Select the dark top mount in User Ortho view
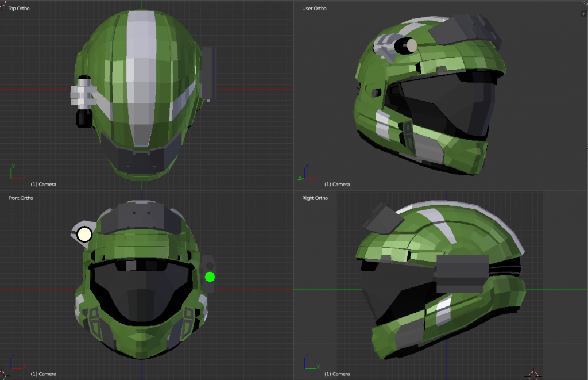The height and width of the screenshot is (380, 588). (465, 30)
